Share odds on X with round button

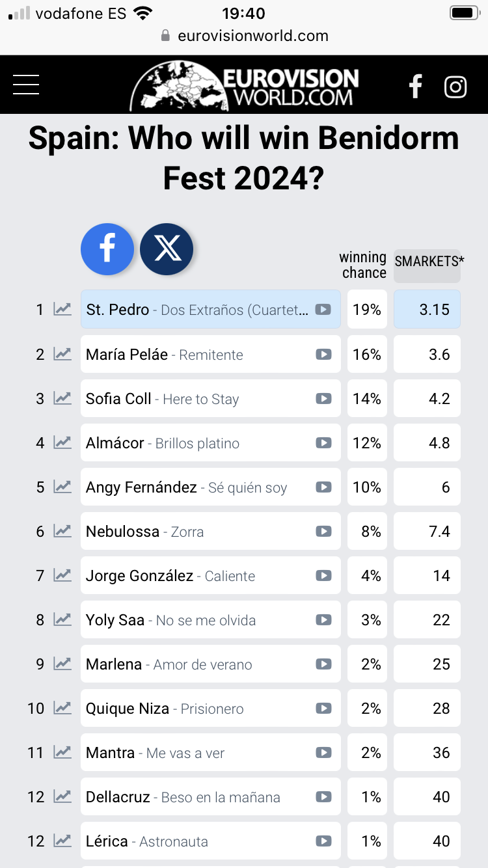167,249
